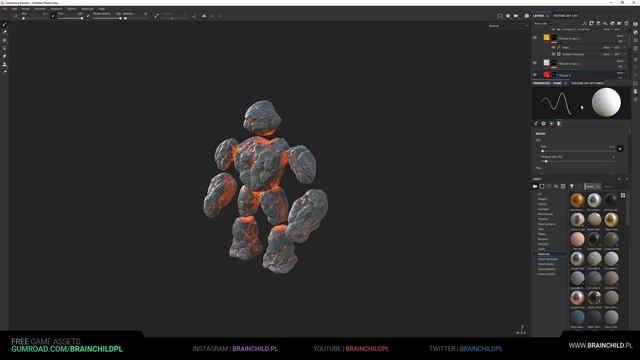Open blend mode dropdown of yellow layer

(x=620, y=36)
